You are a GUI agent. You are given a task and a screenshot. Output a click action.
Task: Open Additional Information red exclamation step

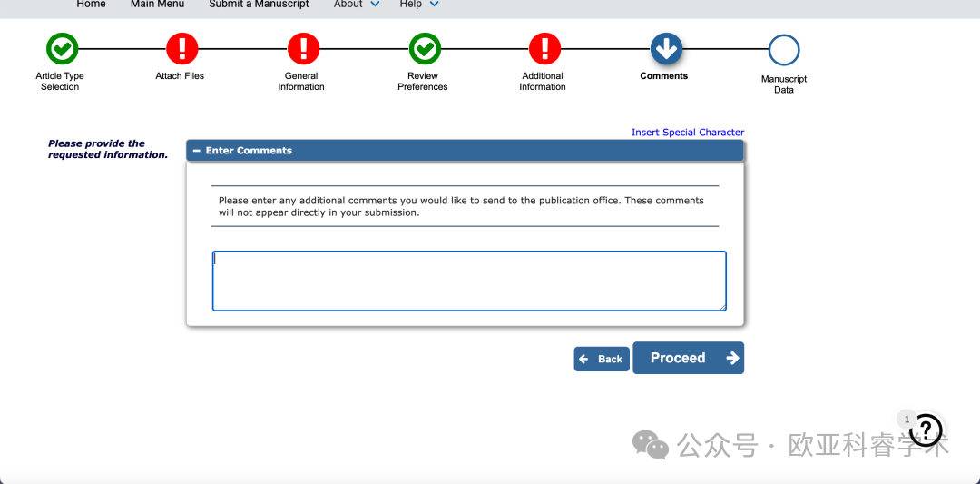[545, 49]
